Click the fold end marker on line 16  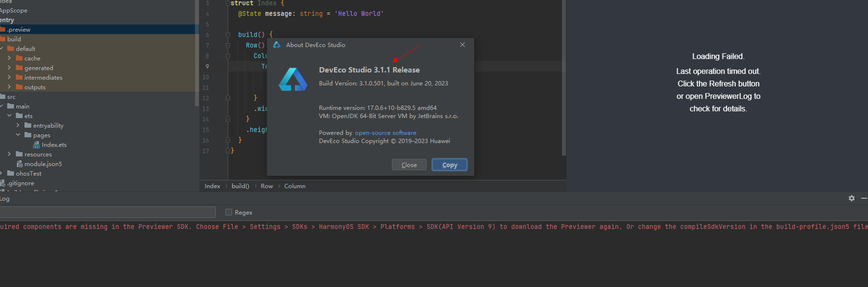(x=228, y=140)
